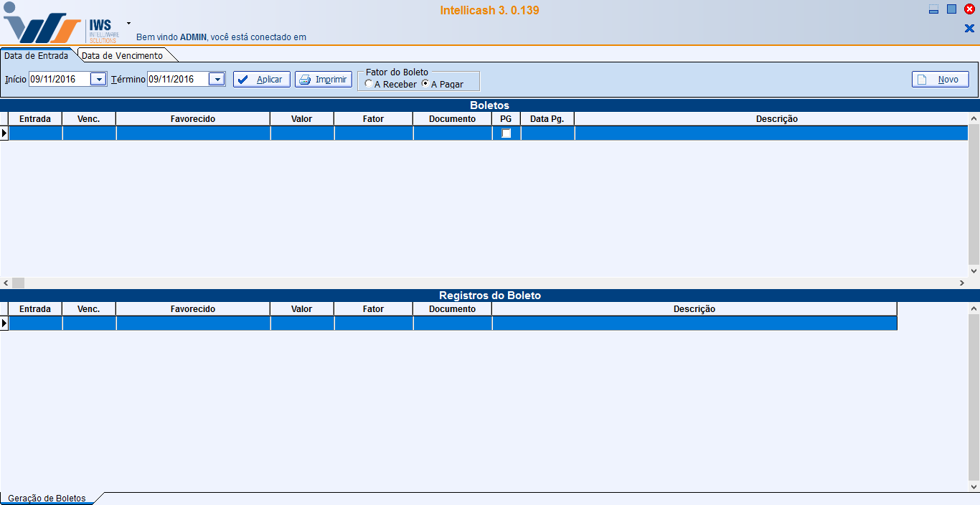Click the Boletos horizontal scrollbar thumb
Image resolution: width=980 pixels, height=505 pixels.
coord(18,283)
